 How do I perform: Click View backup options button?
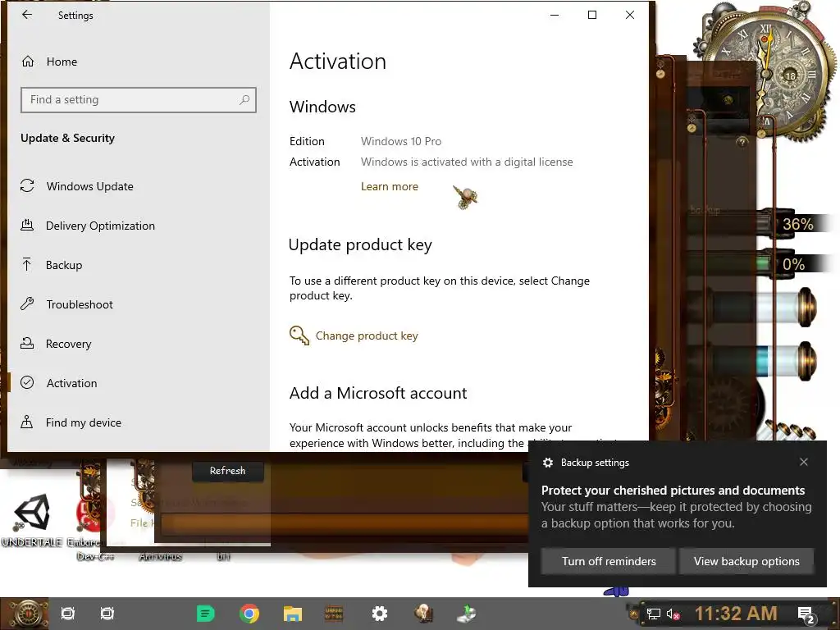746,561
